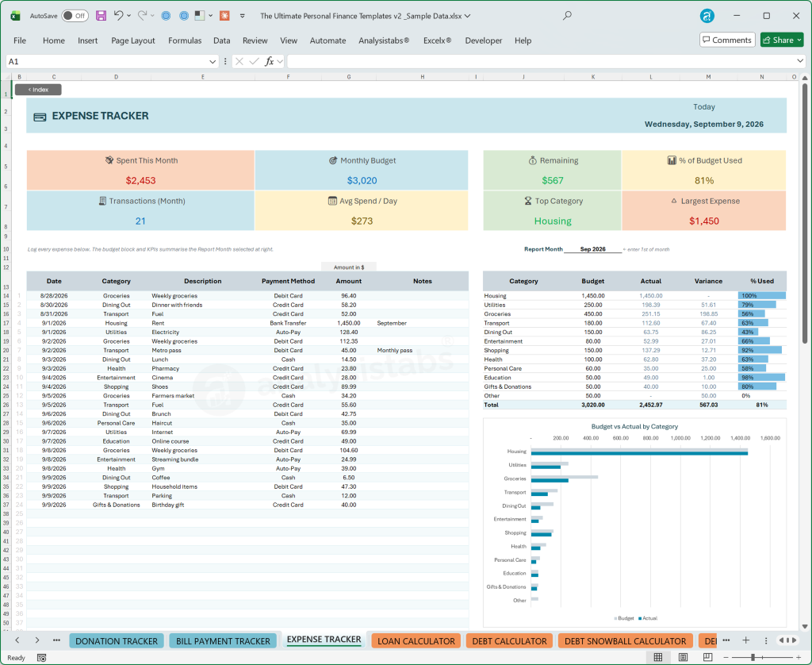Select the Report Month value Sep 2026
812x665 pixels.
click(x=592, y=249)
